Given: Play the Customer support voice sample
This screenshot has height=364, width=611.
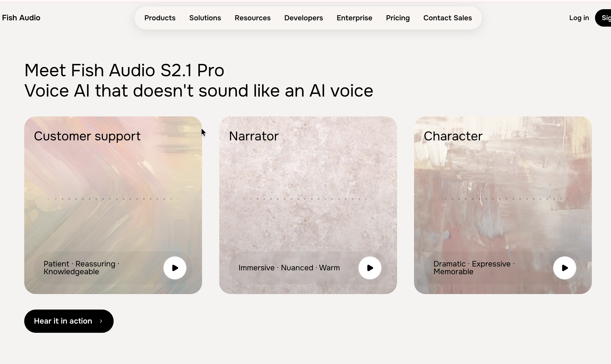Looking at the screenshot, I should (175, 268).
